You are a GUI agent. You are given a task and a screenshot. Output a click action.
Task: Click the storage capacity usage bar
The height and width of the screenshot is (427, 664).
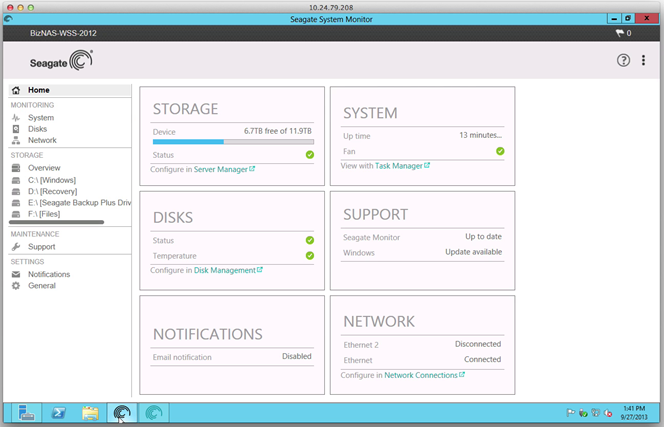(x=233, y=142)
